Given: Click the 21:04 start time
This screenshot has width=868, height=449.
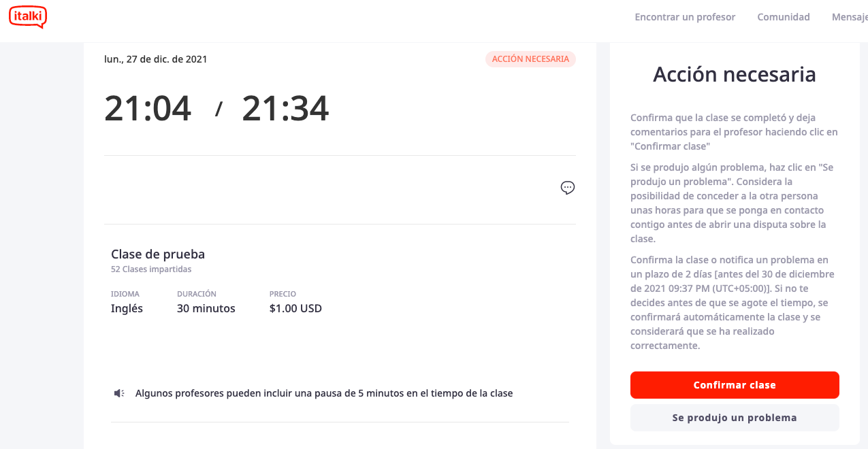Looking at the screenshot, I should 148,109.
